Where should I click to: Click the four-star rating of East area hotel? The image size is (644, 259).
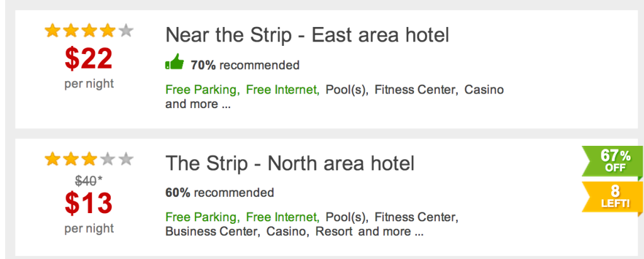pyautogui.click(x=89, y=31)
